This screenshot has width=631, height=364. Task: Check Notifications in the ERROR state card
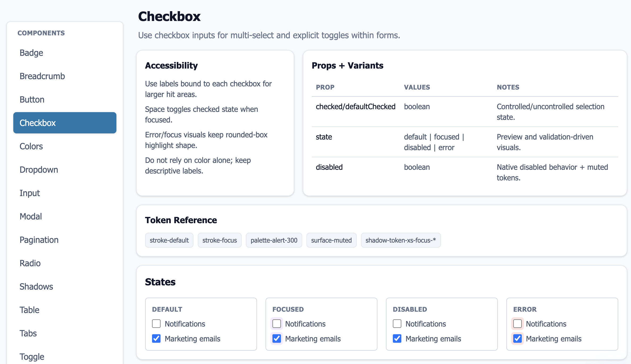517,324
